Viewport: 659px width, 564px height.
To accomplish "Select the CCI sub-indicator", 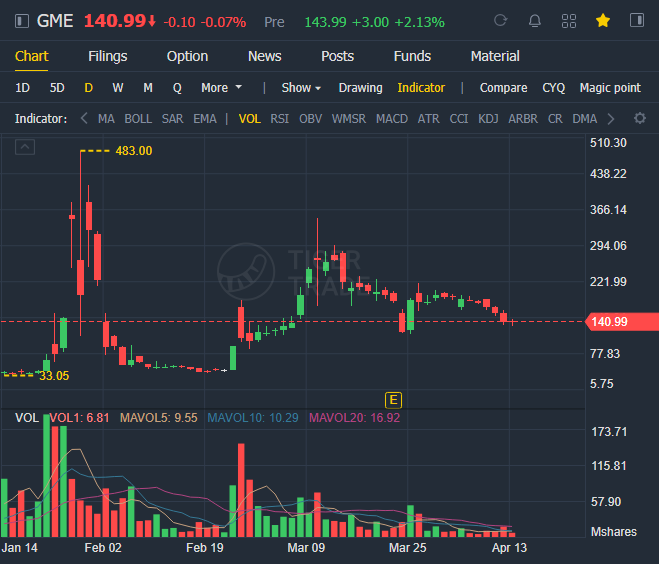I will (459, 119).
